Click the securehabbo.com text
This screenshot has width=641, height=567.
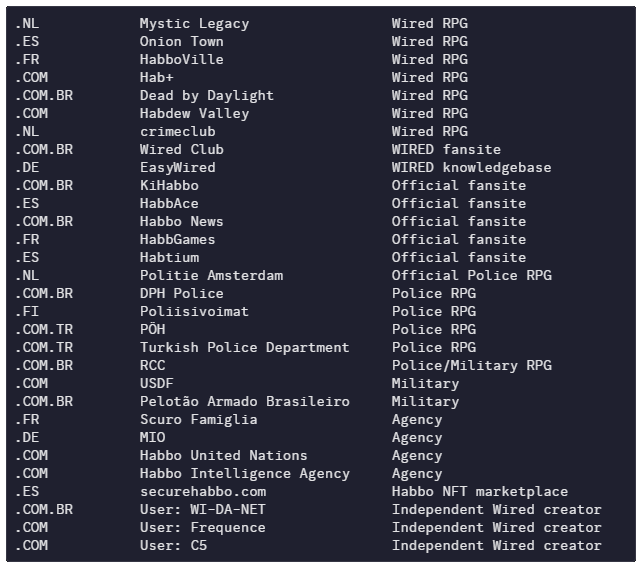(x=203, y=491)
